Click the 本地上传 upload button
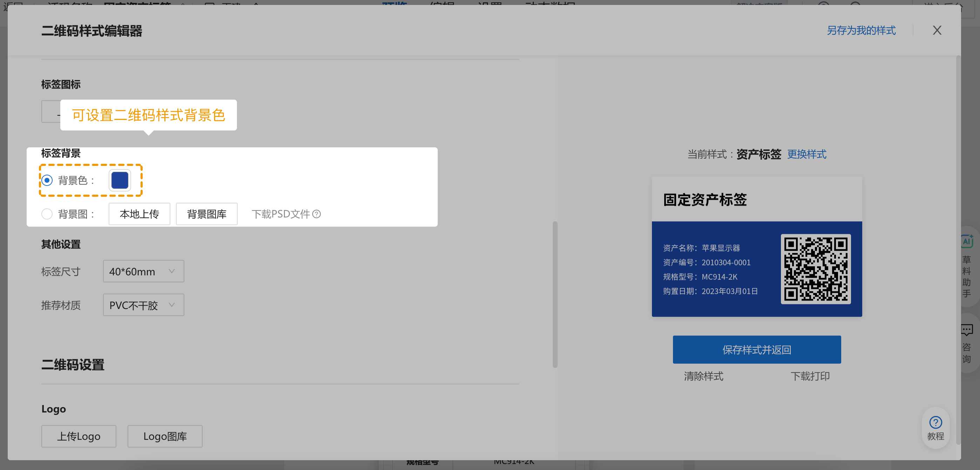Image resolution: width=980 pixels, height=470 pixels. pos(139,214)
